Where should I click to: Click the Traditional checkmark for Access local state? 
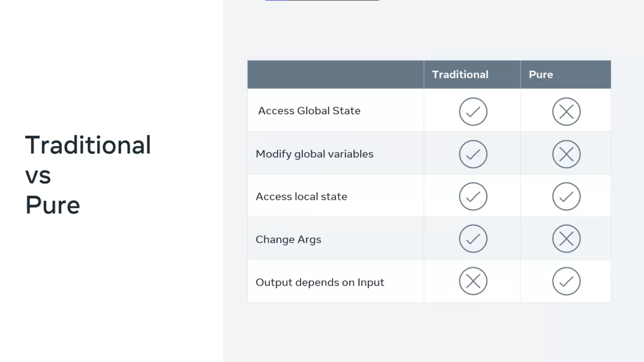coord(473,197)
